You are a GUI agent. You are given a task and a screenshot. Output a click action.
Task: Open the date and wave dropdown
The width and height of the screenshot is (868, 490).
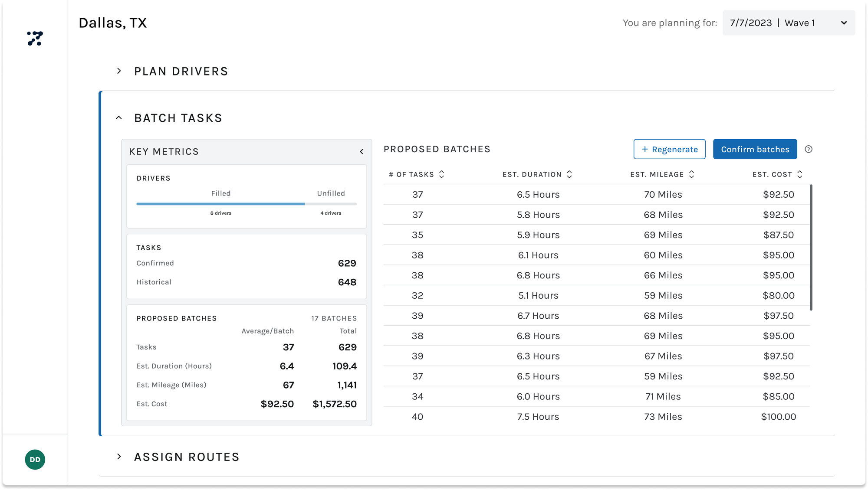(x=788, y=23)
